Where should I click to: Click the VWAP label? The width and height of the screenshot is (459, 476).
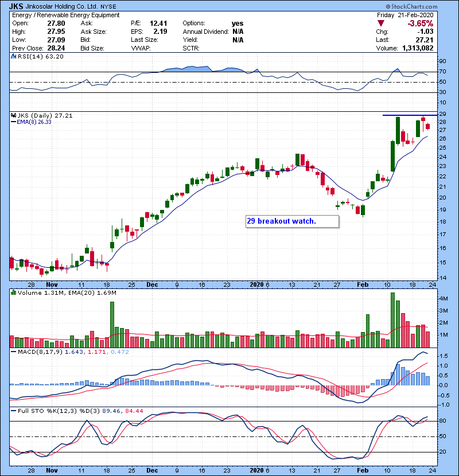coord(141,48)
